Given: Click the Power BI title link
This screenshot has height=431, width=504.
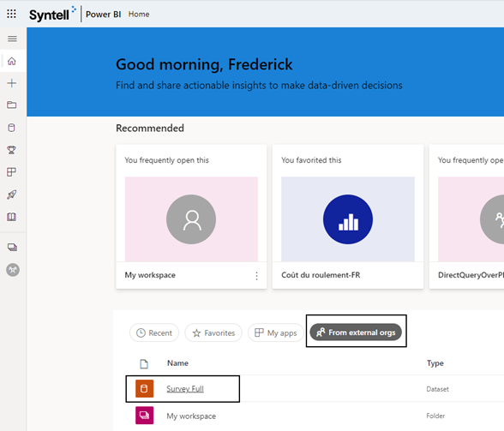Looking at the screenshot, I should [103, 15].
